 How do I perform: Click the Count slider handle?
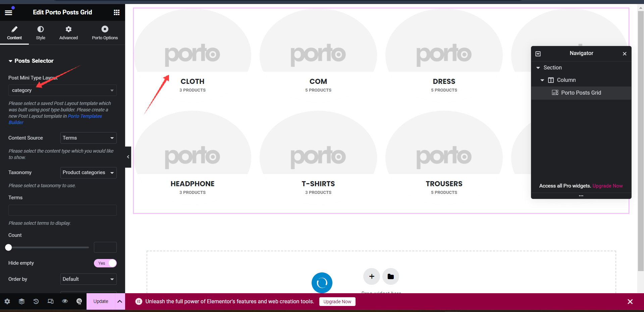tap(8, 248)
